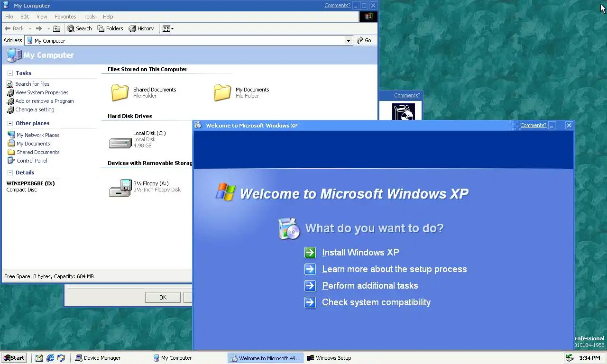The image size is (607, 364).
Task: Select the Local Disk (C:) drive icon
Action: (x=120, y=142)
